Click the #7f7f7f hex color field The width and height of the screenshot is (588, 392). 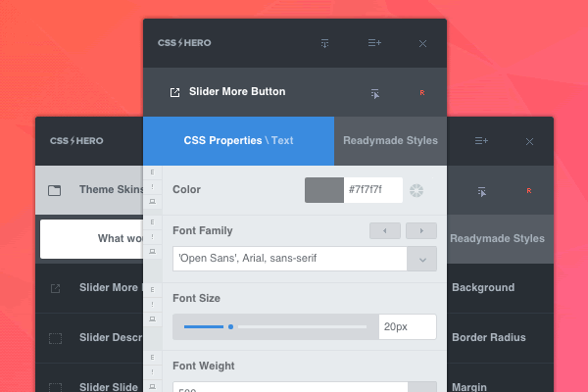click(x=373, y=190)
